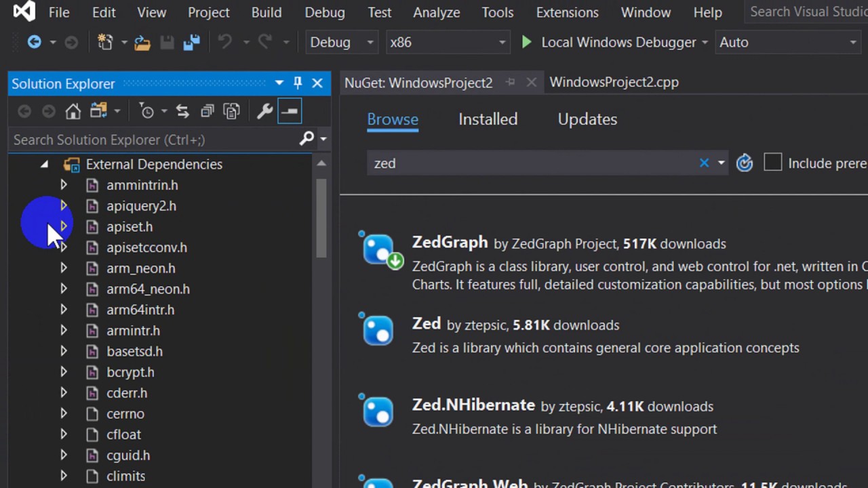Viewport: 868px width, 488px height.
Task: Select the cguid.h file in the tree
Action: 128,455
